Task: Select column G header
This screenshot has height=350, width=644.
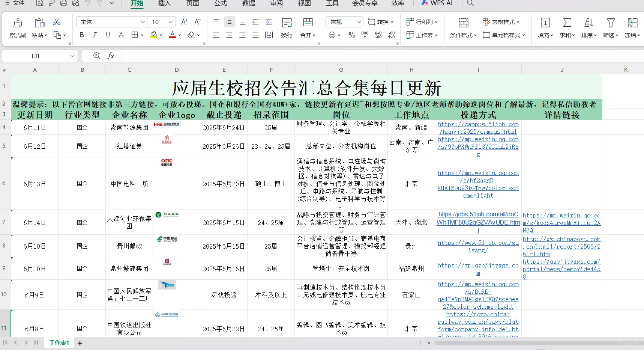Action: 341,70
